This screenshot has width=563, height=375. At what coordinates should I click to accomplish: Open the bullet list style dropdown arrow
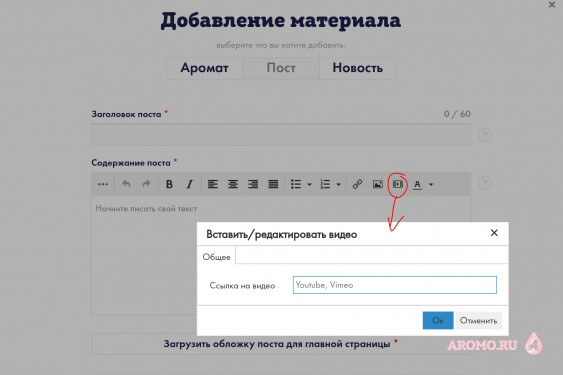click(x=310, y=185)
